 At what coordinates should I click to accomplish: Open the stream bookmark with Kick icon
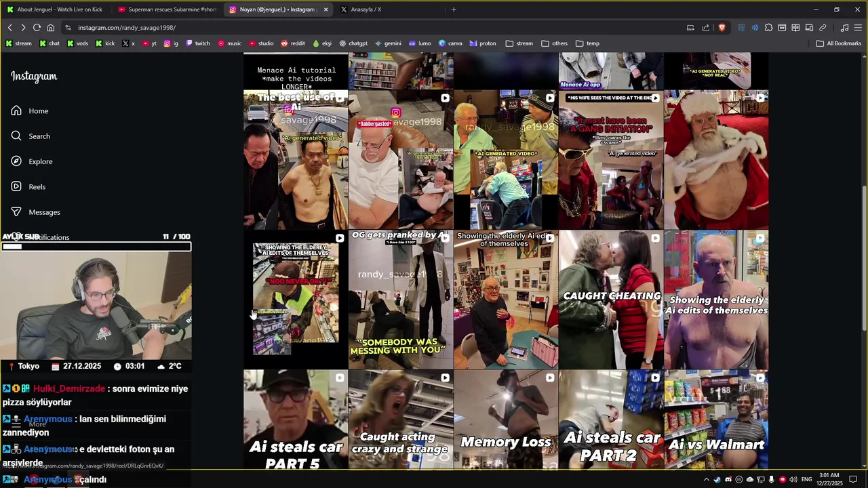[18, 43]
